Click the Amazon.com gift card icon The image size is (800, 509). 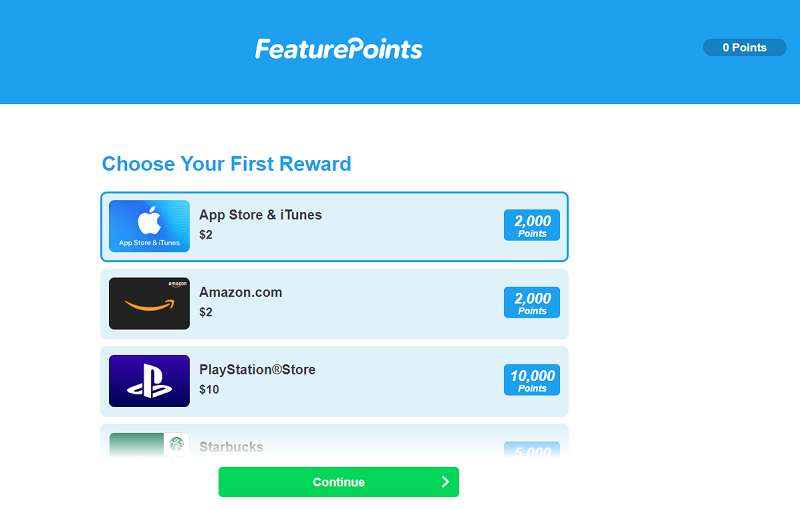click(x=149, y=303)
